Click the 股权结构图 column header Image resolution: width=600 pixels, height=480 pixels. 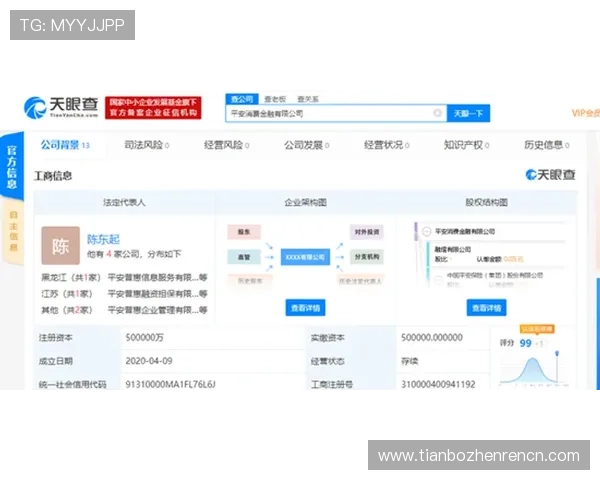[x=486, y=202]
